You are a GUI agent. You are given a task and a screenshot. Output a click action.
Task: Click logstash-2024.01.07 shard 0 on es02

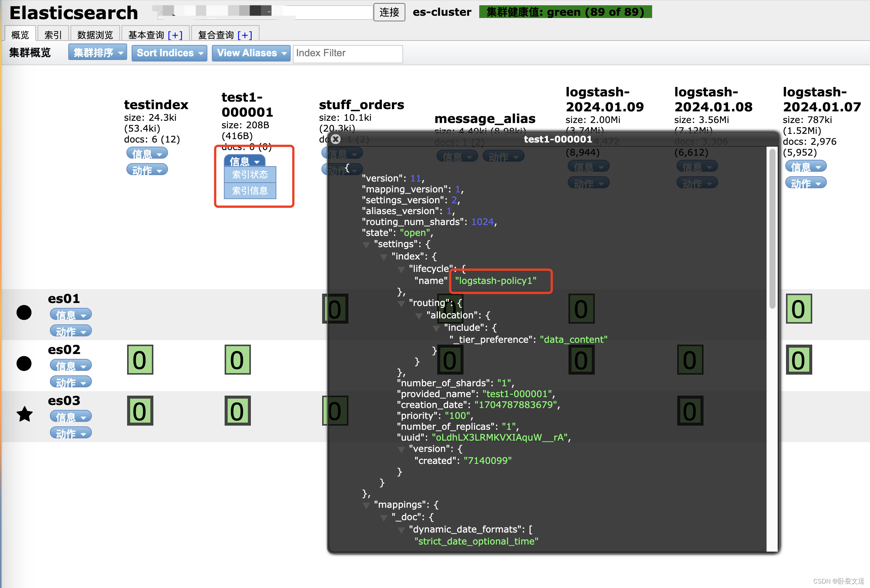(x=799, y=360)
